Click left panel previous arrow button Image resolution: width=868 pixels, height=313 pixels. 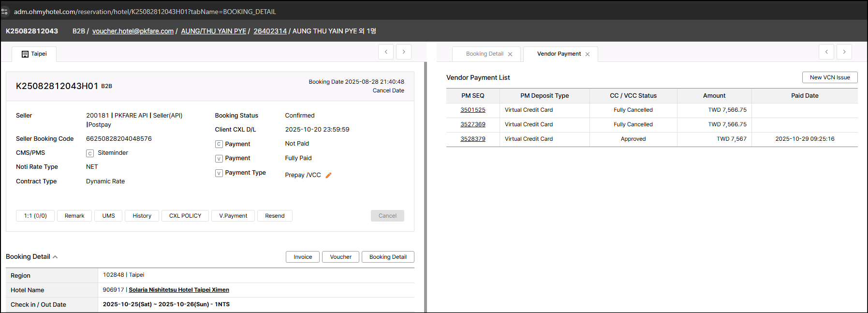point(386,52)
